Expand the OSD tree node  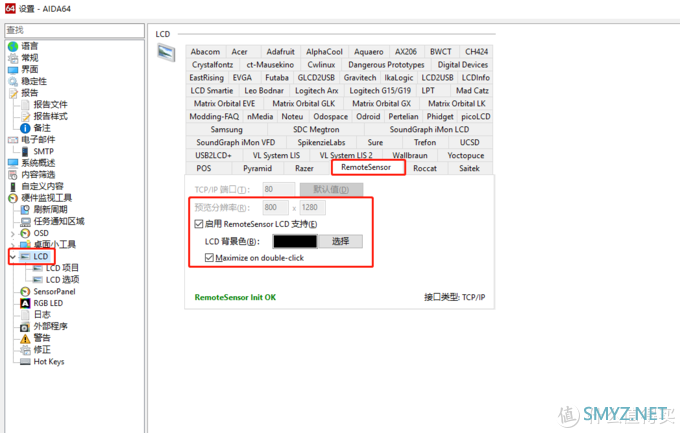click(x=13, y=233)
